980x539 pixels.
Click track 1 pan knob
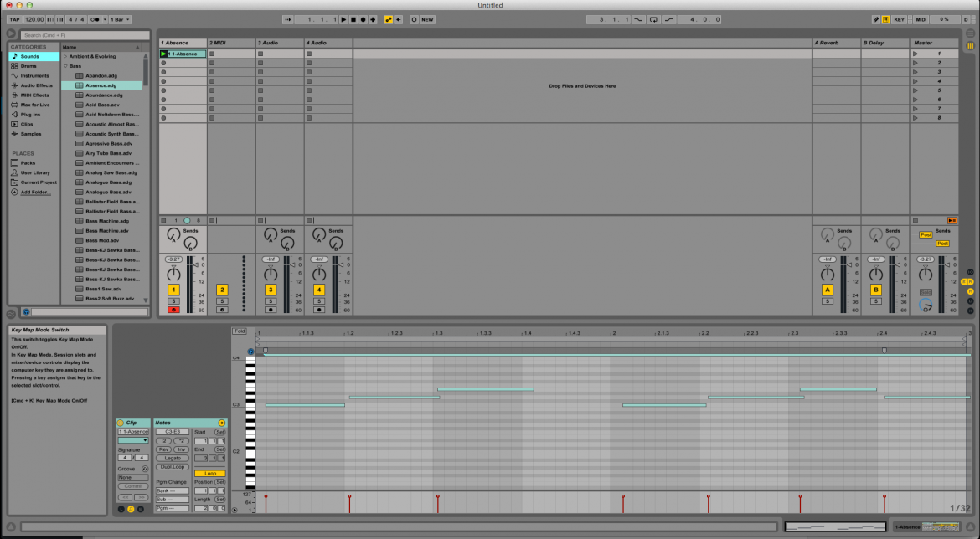pos(173,275)
